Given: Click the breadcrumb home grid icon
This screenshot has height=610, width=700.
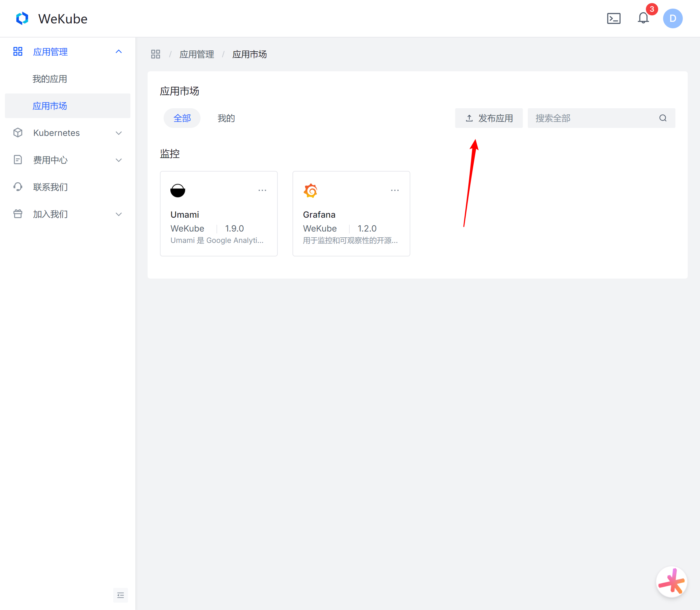Looking at the screenshot, I should pyautogui.click(x=156, y=54).
